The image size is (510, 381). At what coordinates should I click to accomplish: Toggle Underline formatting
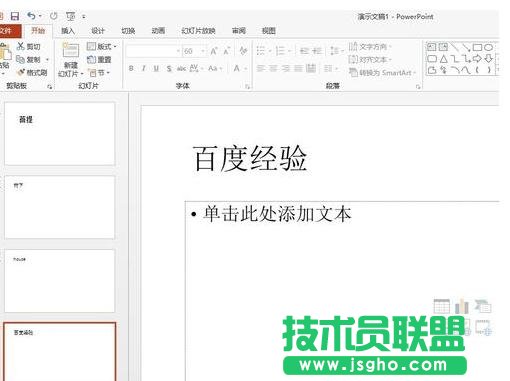(x=156, y=69)
